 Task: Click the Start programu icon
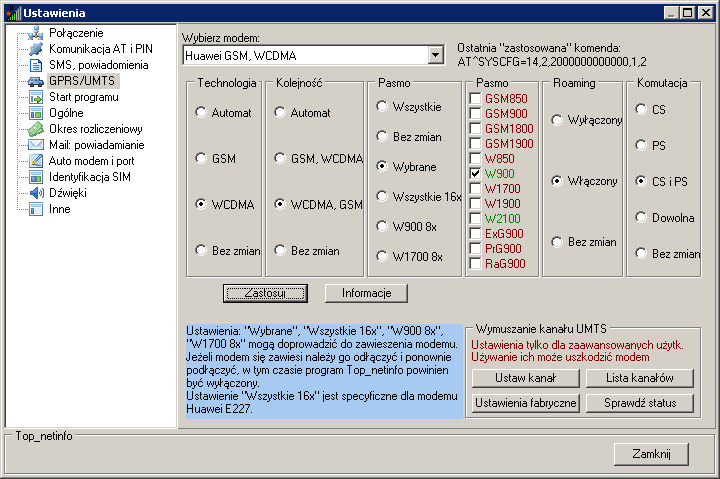click(x=36, y=97)
